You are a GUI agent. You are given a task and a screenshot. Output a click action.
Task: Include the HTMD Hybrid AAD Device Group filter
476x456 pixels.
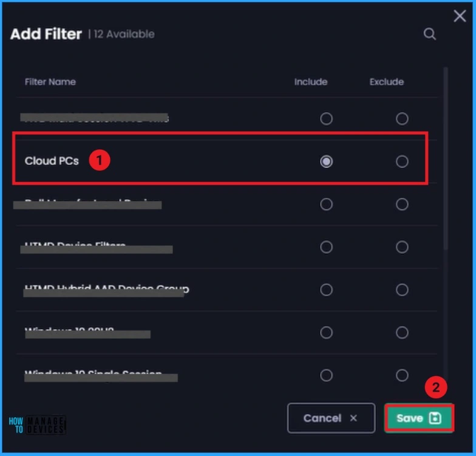coord(327,290)
